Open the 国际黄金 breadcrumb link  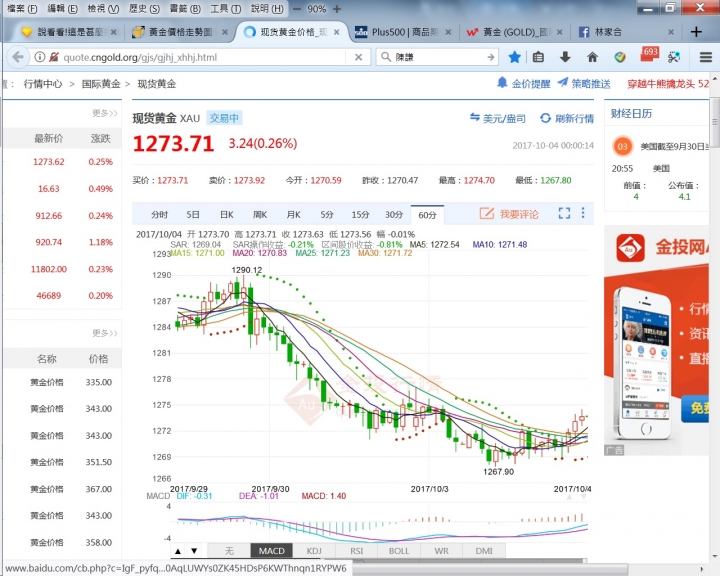click(101, 84)
